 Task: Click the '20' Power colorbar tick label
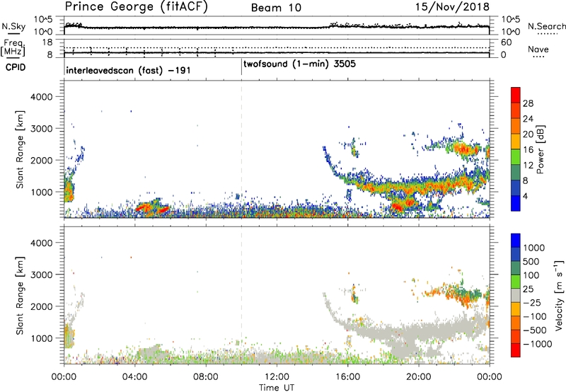pos(528,134)
